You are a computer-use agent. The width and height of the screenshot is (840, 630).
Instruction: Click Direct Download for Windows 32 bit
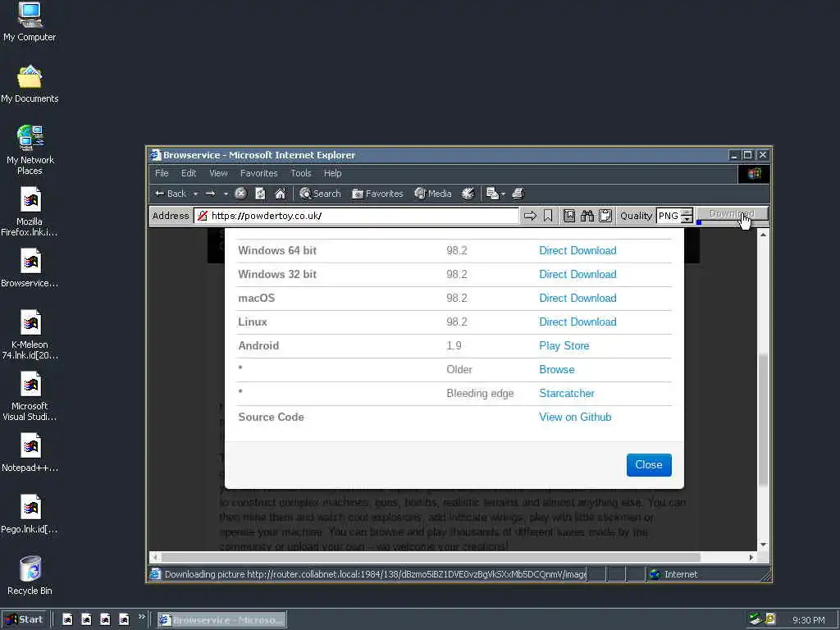(x=577, y=274)
